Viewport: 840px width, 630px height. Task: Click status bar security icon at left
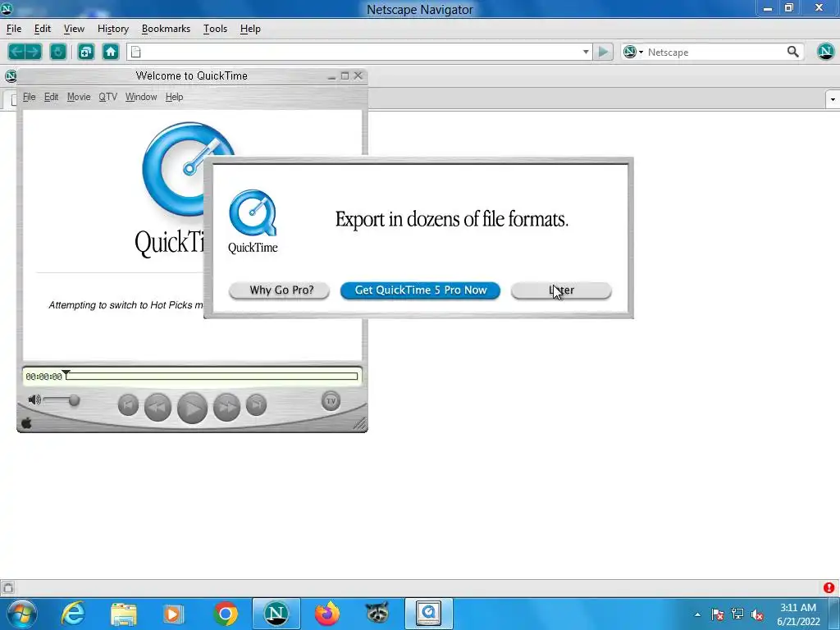click(8, 587)
